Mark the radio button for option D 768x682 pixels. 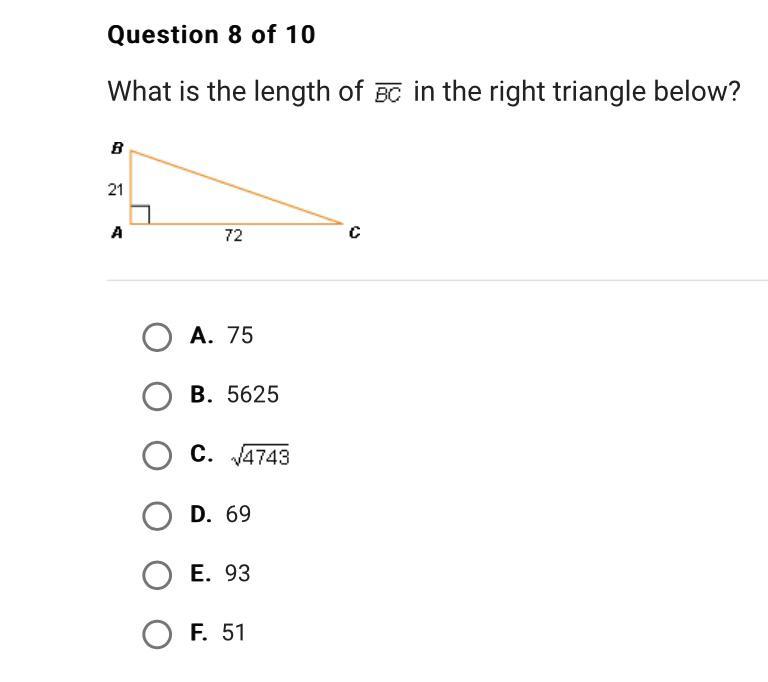tap(157, 515)
